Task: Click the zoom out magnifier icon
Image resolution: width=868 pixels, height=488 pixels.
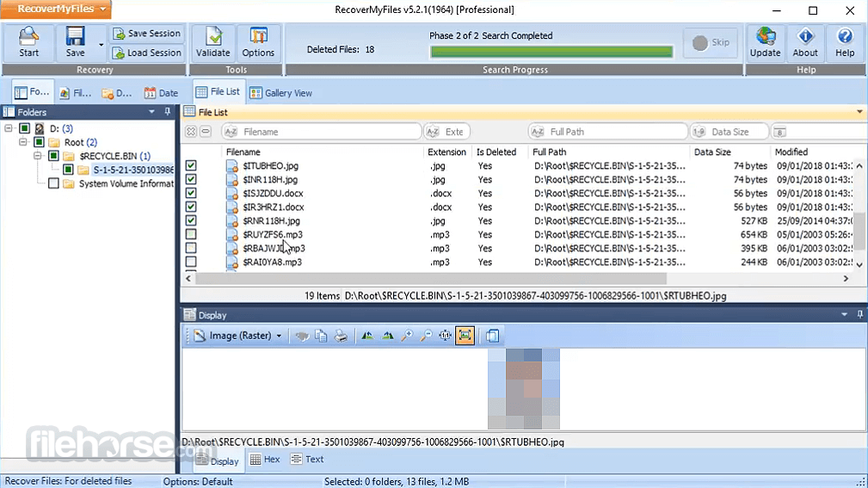Action: (x=426, y=336)
